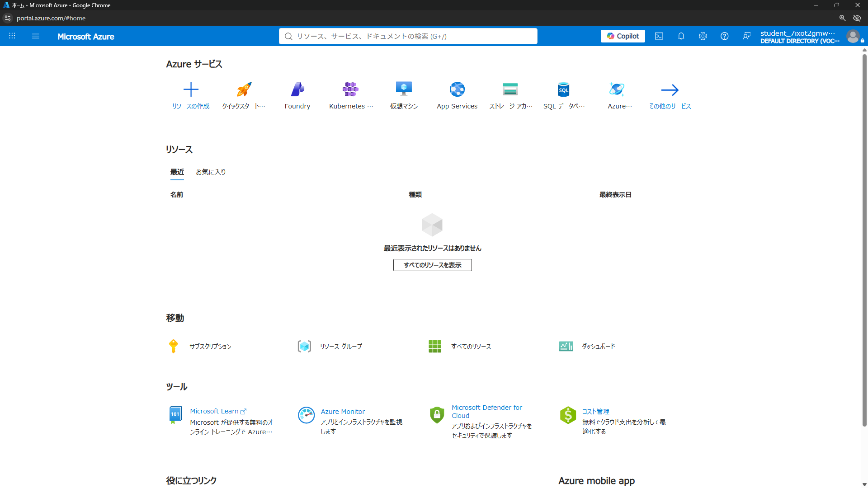Open the notifications bell
Screen dimensions: 868x488
pos(681,36)
